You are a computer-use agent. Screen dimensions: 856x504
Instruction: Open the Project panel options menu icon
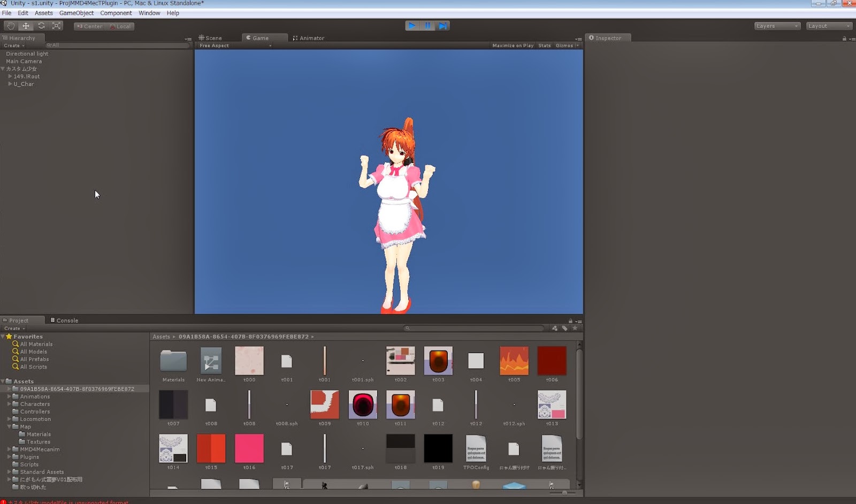[x=578, y=321]
